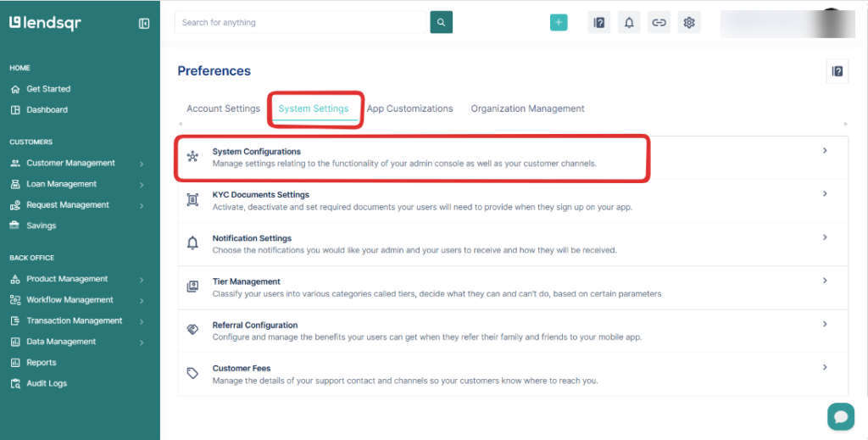This screenshot has width=868, height=440.
Task: Open notifications bell in top bar
Action: 629,23
